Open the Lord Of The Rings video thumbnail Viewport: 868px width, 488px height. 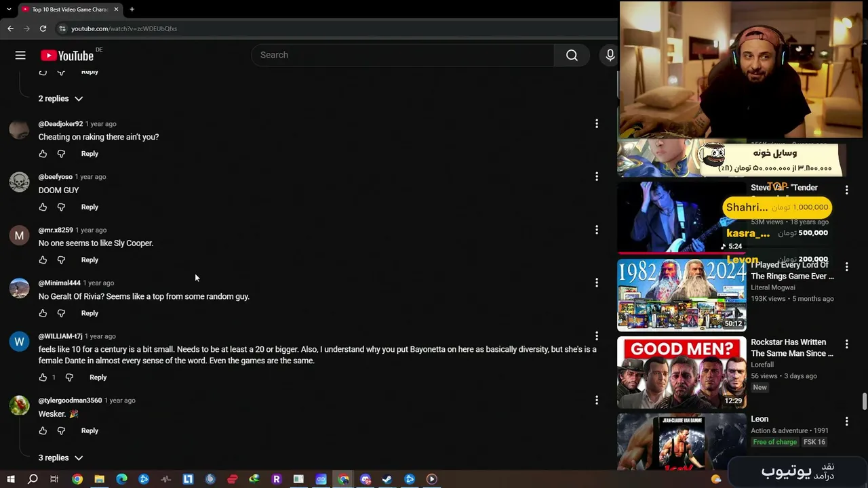(x=682, y=295)
